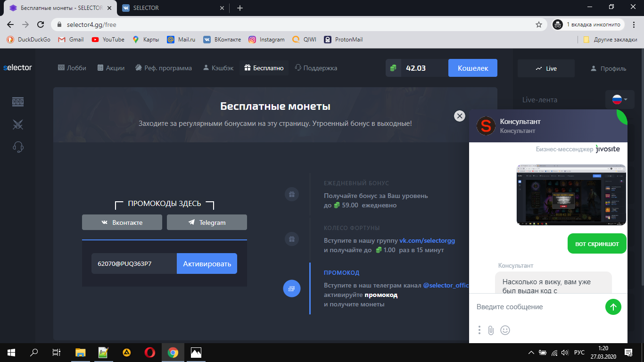
Task: Send the chat message with green arrow
Action: [613, 307]
